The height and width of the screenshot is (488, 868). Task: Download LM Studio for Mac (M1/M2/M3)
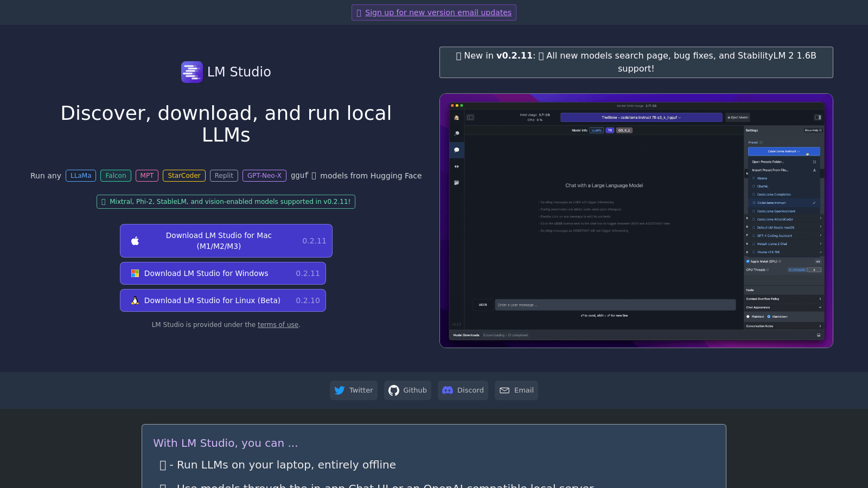click(226, 241)
